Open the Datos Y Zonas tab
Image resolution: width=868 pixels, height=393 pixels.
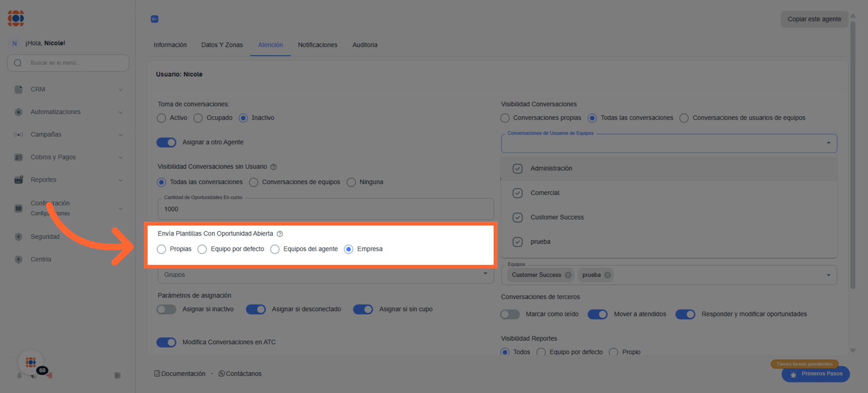[222, 45]
